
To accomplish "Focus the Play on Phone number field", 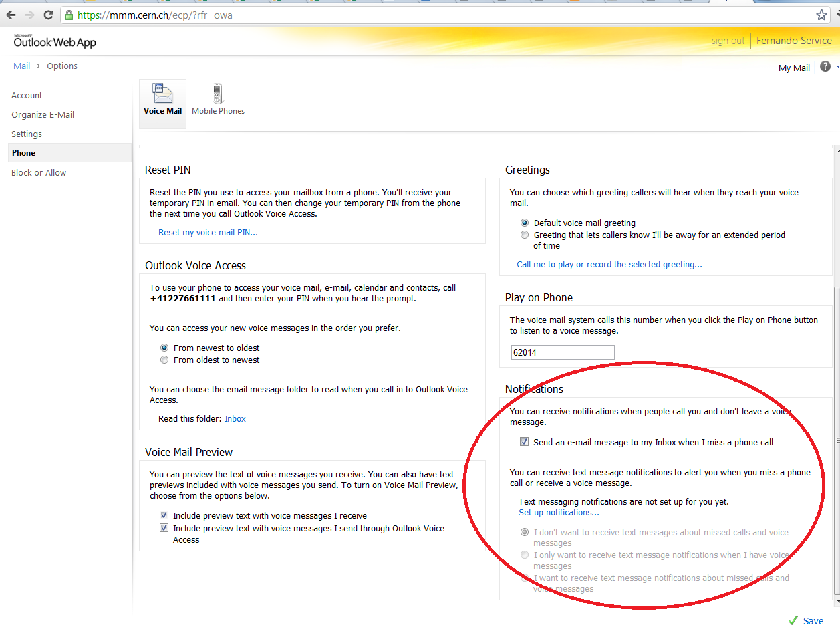I will tap(562, 352).
